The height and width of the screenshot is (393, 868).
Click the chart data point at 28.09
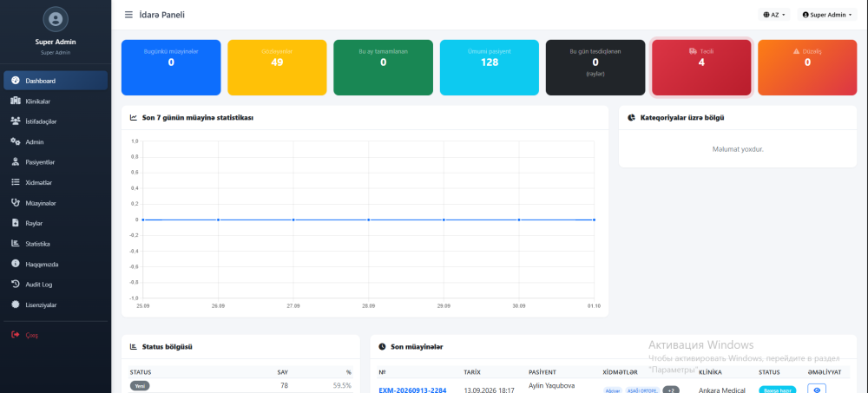[x=369, y=219]
